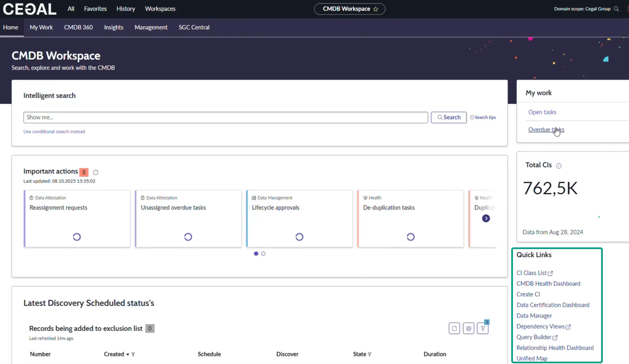Viewport: 629px width, 364px height.
Task: Go to the next Important actions cards with arrow
Action: coord(486,218)
